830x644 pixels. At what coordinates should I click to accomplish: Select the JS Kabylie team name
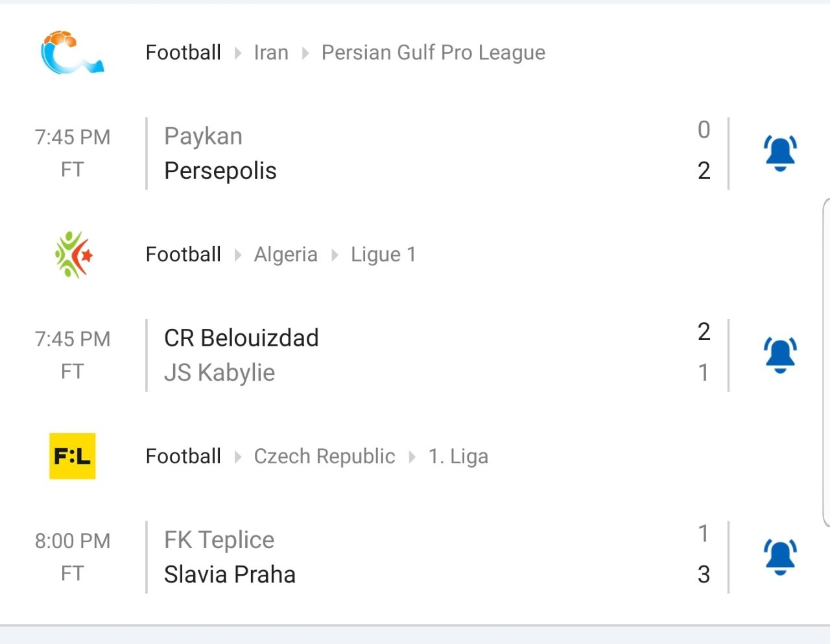pos(219,373)
